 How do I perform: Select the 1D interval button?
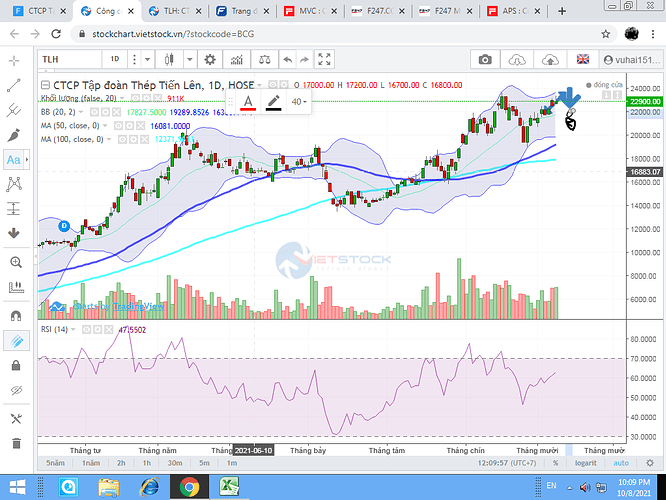click(x=115, y=59)
